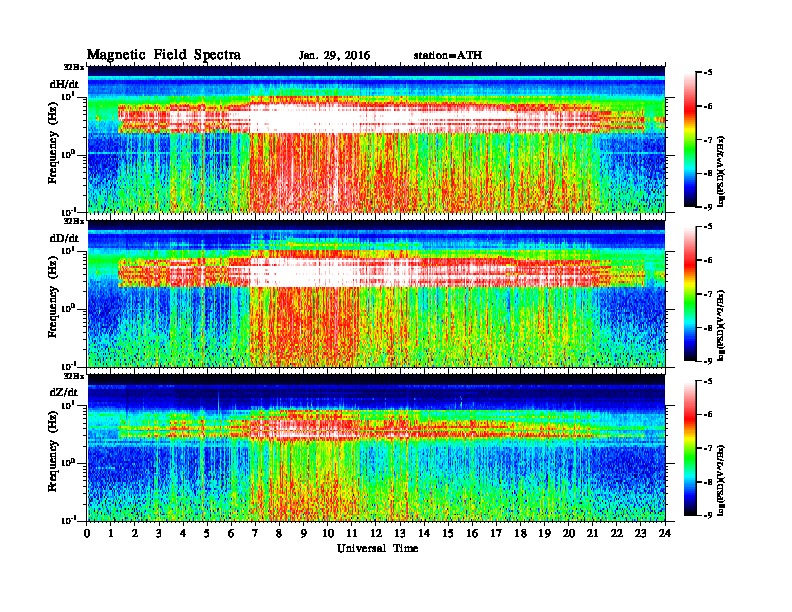Click hour 0 tick label on time axis
This screenshot has width=792, height=612.
87,533
